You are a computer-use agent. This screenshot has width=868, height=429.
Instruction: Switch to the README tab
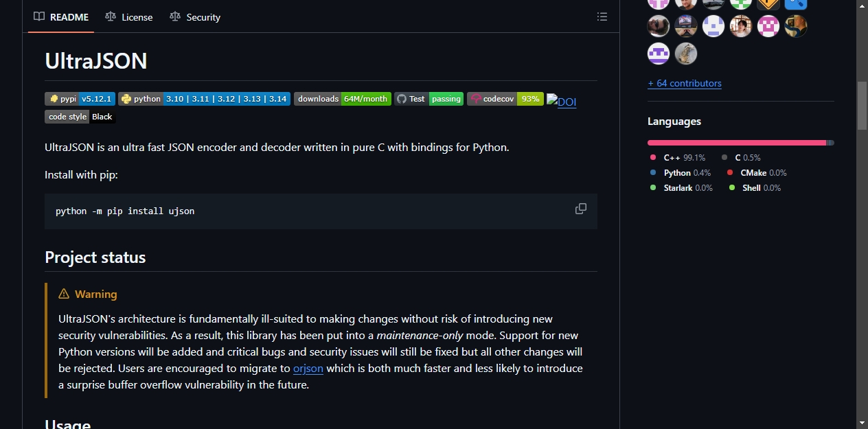click(x=61, y=16)
